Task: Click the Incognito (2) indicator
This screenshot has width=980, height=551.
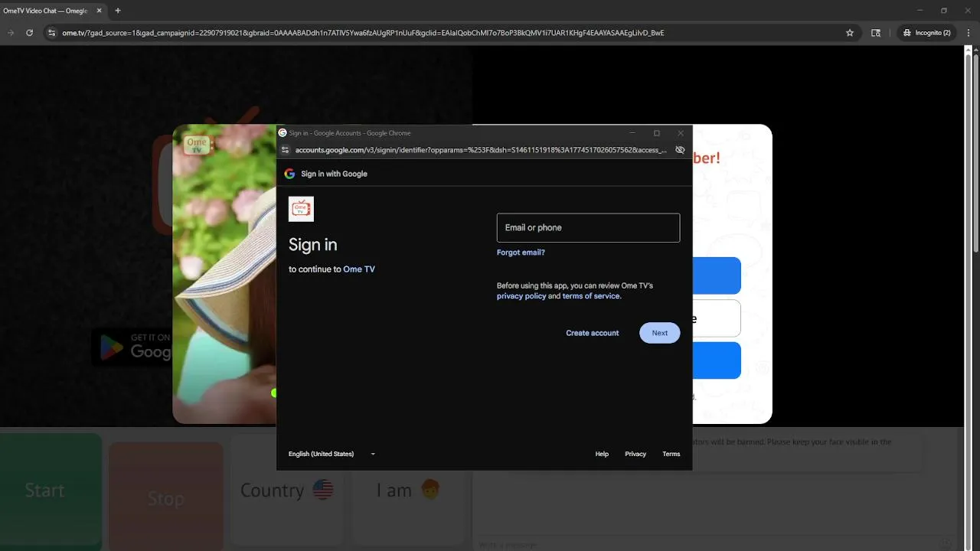Action: (927, 33)
